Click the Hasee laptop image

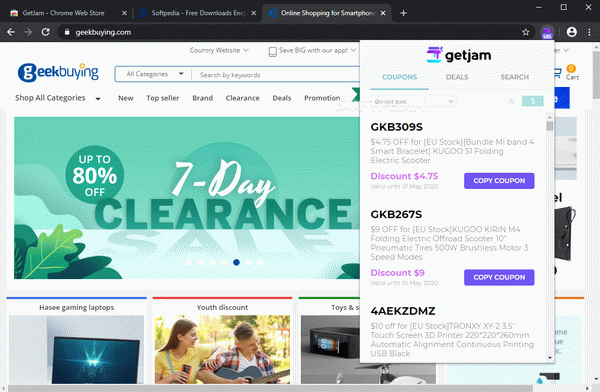click(x=77, y=350)
